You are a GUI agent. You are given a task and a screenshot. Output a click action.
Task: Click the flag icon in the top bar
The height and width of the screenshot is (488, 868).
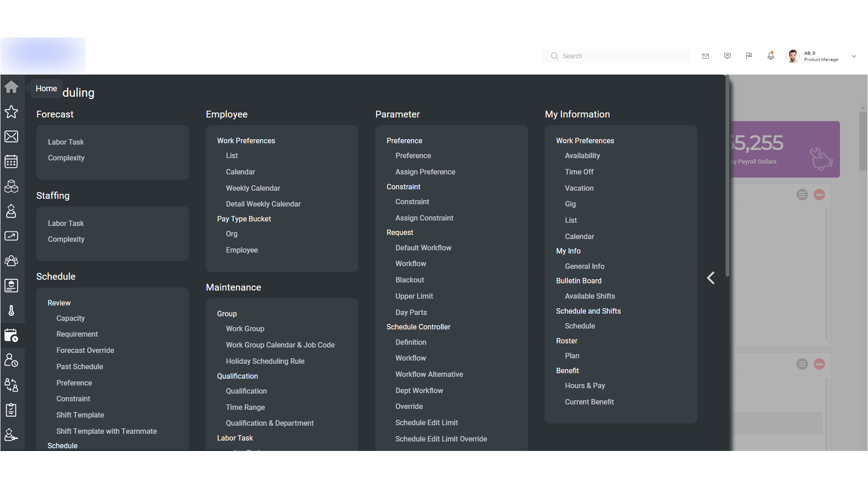(x=749, y=56)
